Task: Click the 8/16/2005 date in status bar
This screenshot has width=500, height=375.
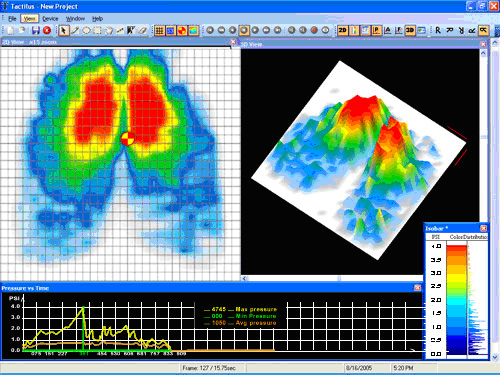Action: point(359,368)
